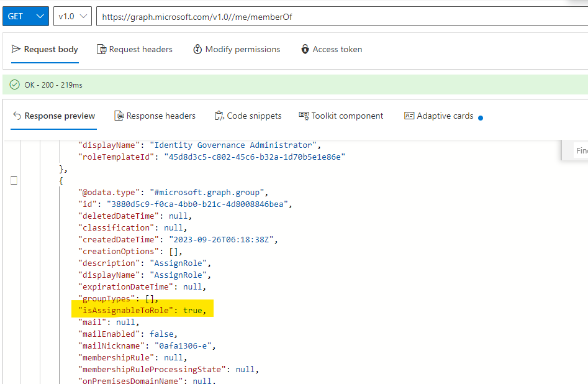Open the GET method dropdown
Screen dimensions: 588x384
pyautogui.click(x=25, y=16)
